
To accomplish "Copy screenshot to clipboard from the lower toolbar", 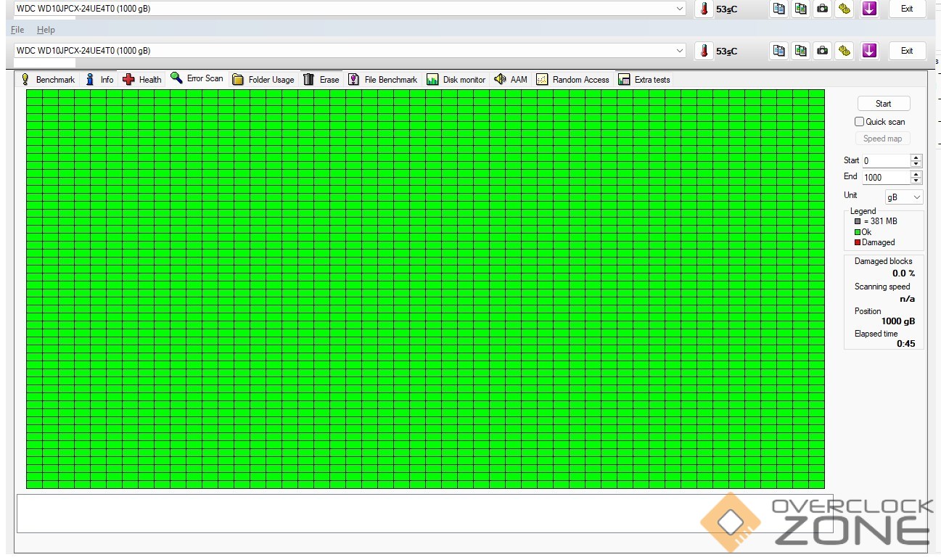I will (x=800, y=51).
